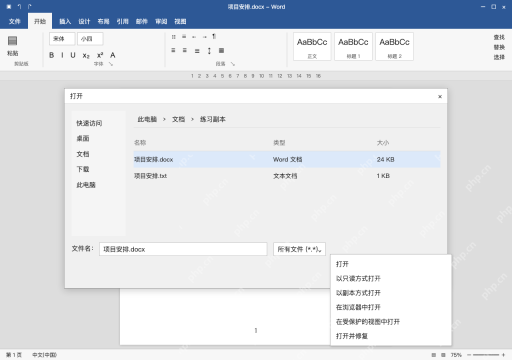Image resolution: width=512 pixels, height=360 pixels.
Task: Toggle the paragraph marks (¶) icon
Action: tap(214, 36)
